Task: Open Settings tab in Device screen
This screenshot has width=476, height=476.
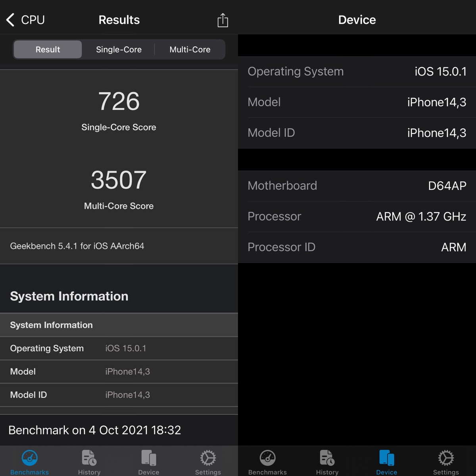Action: pyautogui.click(x=446, y=462)
